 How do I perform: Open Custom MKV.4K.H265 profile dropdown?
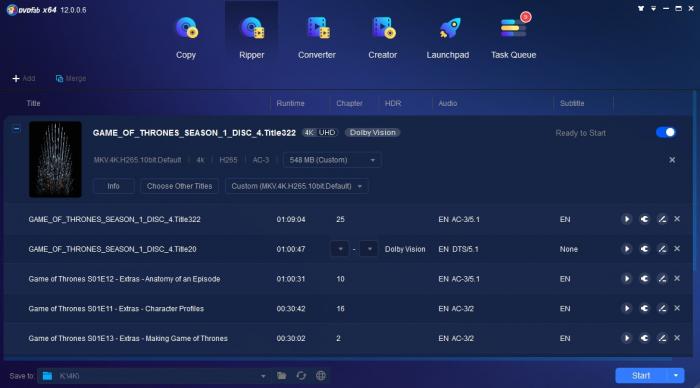[296, 186]
